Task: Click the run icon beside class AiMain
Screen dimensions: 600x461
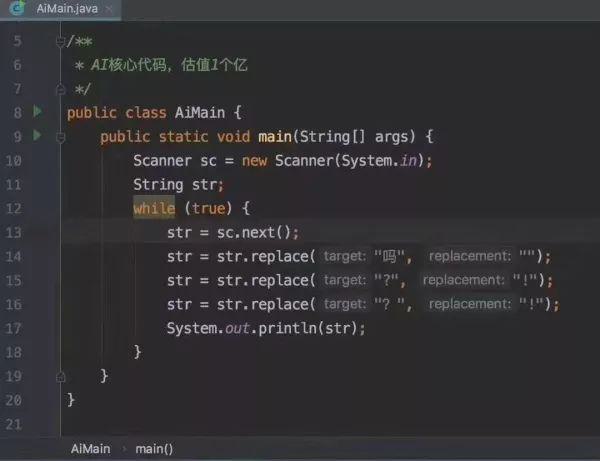Action: 38,112
